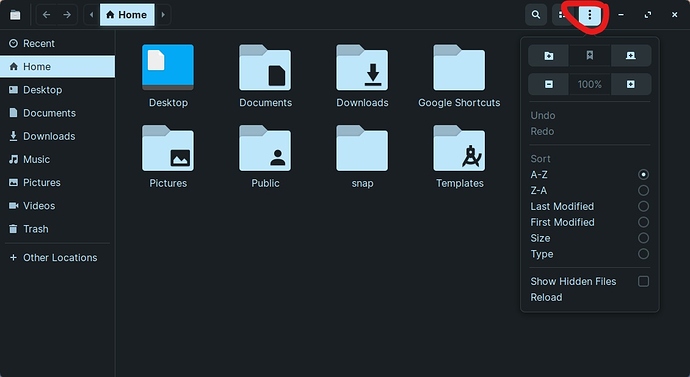The image size is (690, 377).
Task: Select the Downloads folder icon
Action: pyautogui.click(x=362, y=67)
